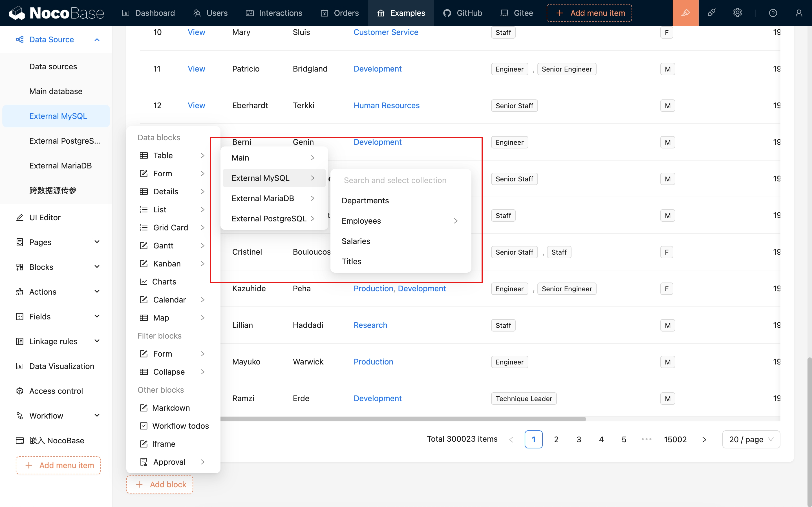Screen dimensions: 812x507
Task: Click the Add block button
Action: click(x=160, y=484)
